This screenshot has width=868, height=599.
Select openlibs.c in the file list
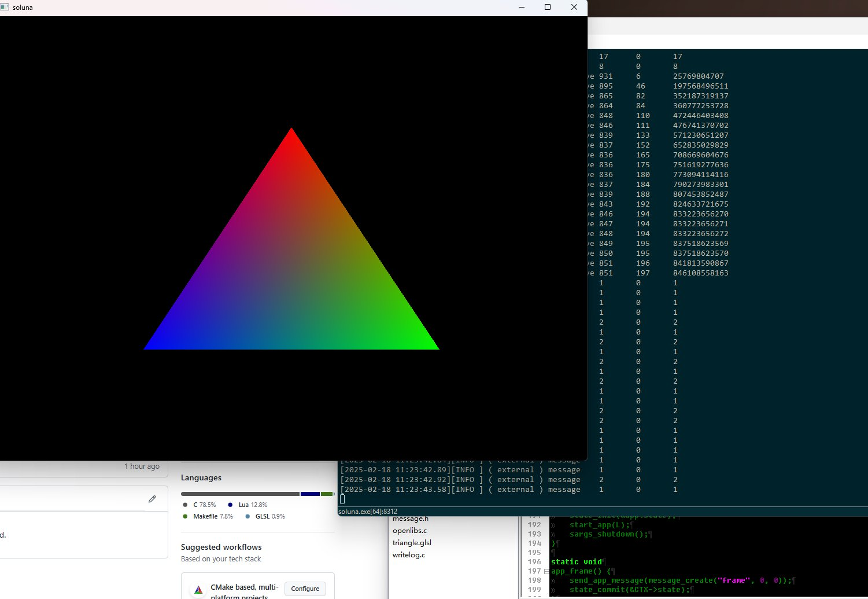[409, 531]
